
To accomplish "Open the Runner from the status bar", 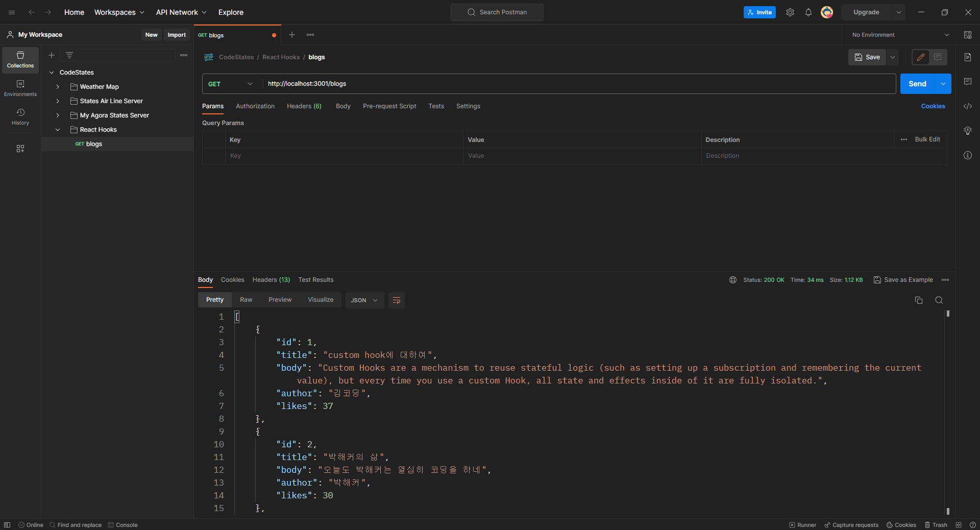I will click(802, 525).
